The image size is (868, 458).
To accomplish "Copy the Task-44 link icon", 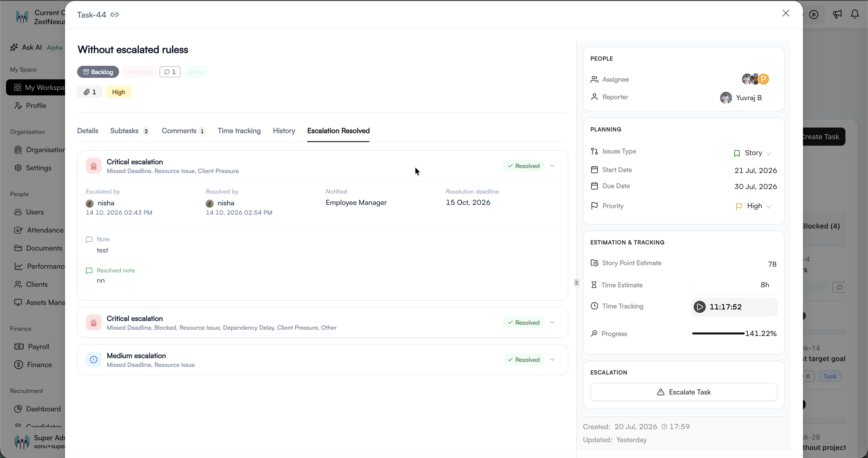I will [115, 15].
